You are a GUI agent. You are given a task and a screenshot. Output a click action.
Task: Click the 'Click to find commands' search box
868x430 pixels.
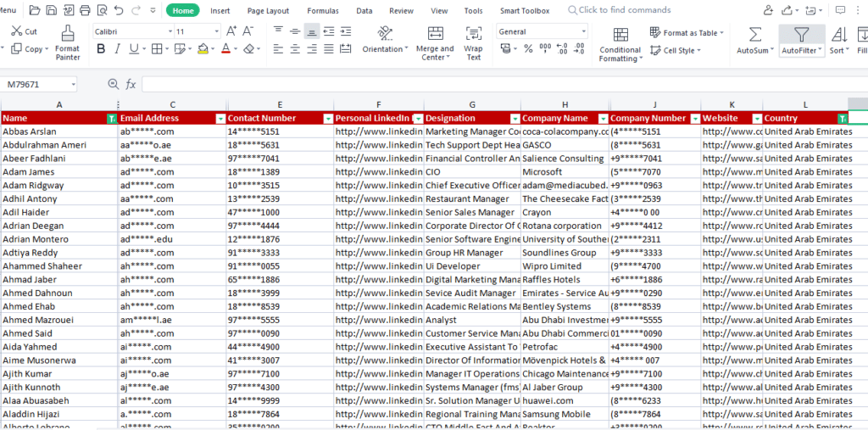coord(620,10)
